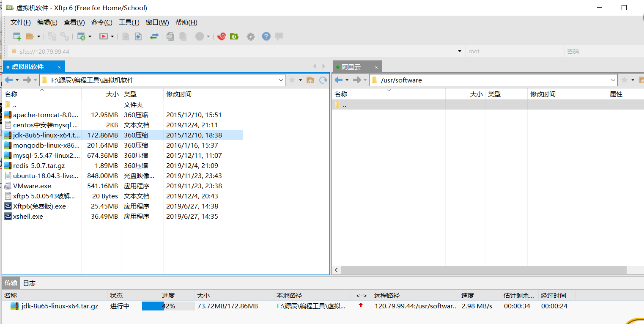The width and height of the screenshot is (644, 324).
Task: Click the grey globe toolbar icon
Action: click(x=200, y=36)
